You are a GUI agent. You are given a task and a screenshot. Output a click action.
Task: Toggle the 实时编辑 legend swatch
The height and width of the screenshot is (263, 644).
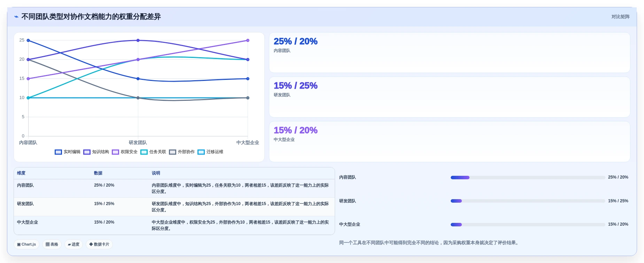pyautogui.click(x=58, y=152)
